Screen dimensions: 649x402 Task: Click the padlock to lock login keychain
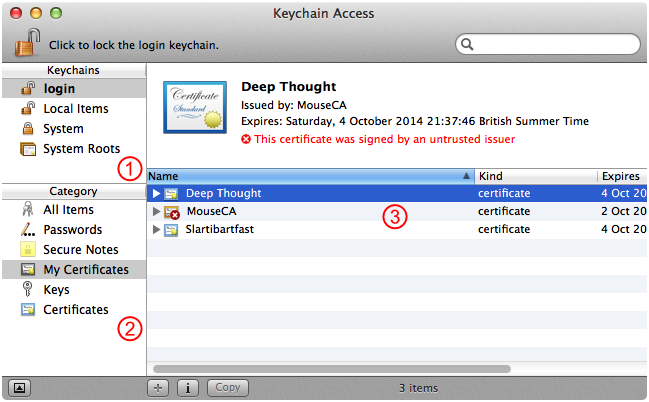pyautogui.click(x=25, y=43)
